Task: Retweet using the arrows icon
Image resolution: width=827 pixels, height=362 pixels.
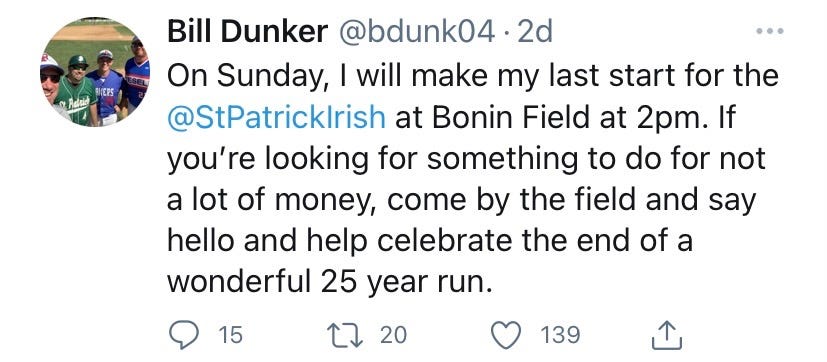Action: [345, 335]
